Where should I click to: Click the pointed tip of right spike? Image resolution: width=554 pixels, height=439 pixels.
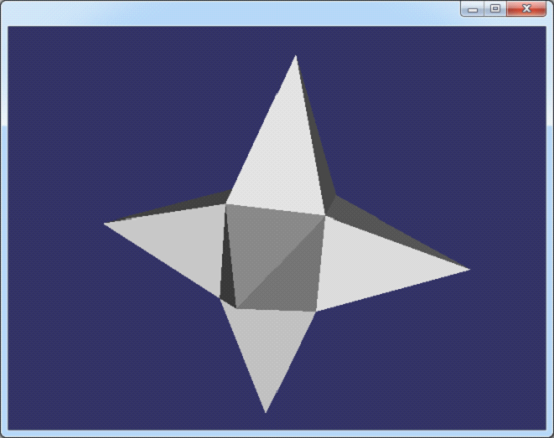pyautogui.click(x=469, y=269)
